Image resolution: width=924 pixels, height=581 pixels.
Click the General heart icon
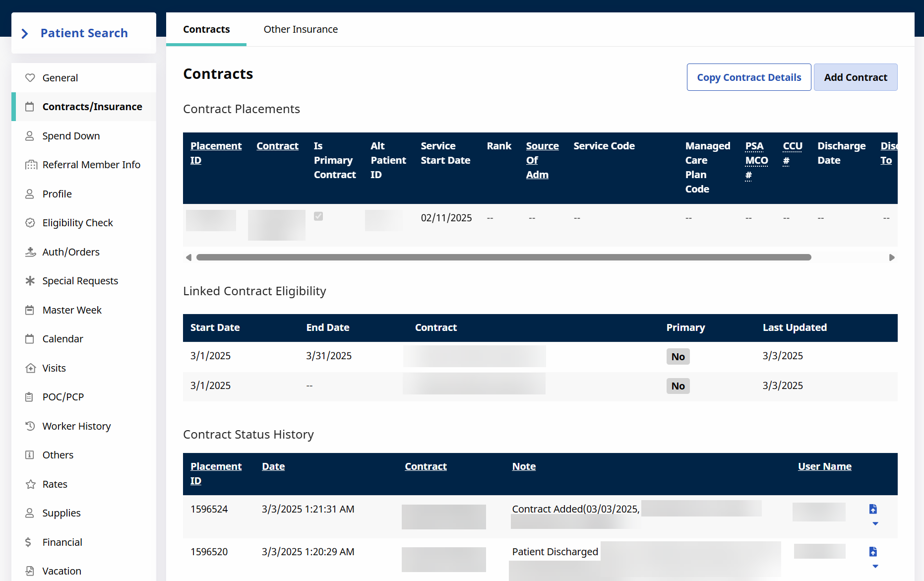[30, 78]
